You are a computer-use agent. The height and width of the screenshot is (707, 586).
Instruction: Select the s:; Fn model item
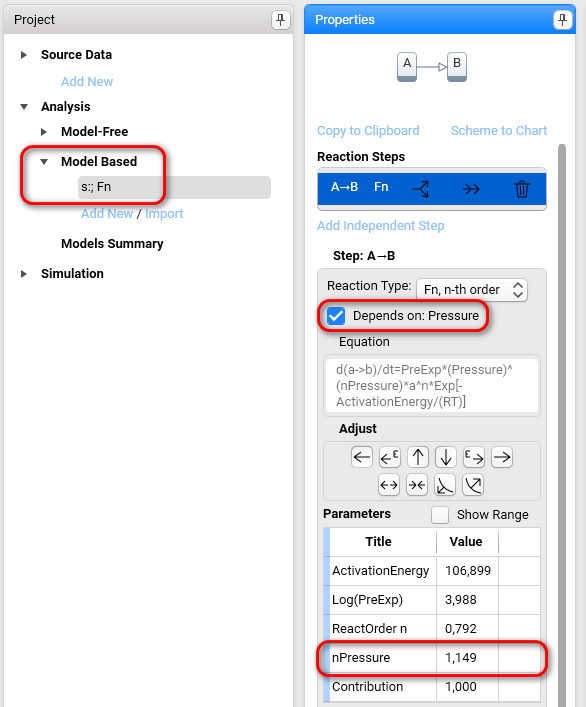pyautogui.click(x=174, y=187)
